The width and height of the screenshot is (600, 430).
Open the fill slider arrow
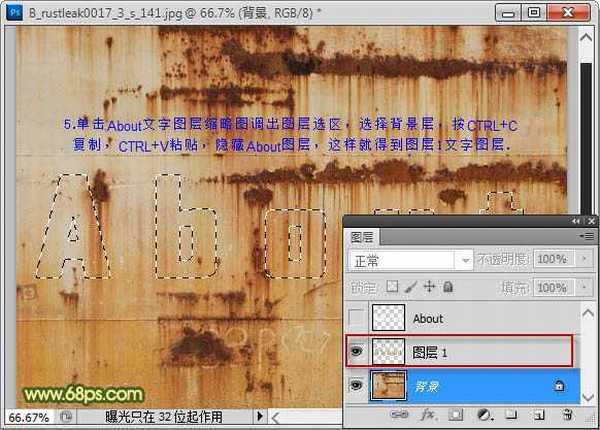pyautogui.click(x=584, y=287)
